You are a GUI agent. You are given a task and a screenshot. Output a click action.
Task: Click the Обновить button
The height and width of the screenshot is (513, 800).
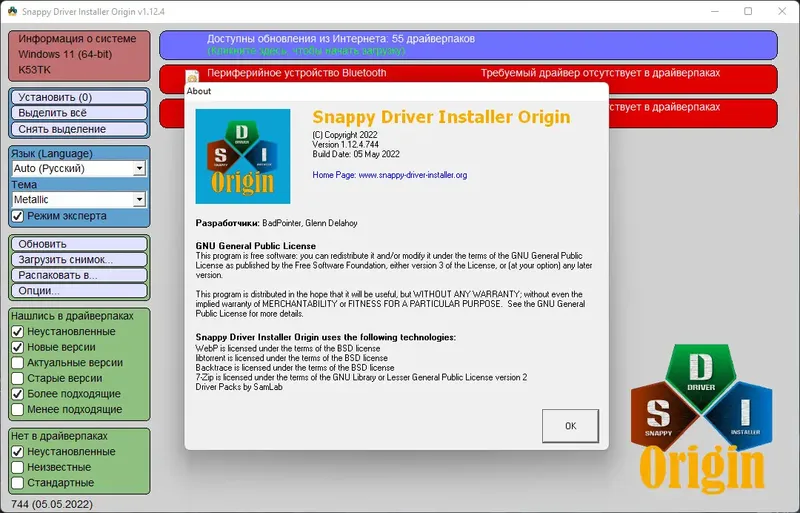(x=80, y=244)
